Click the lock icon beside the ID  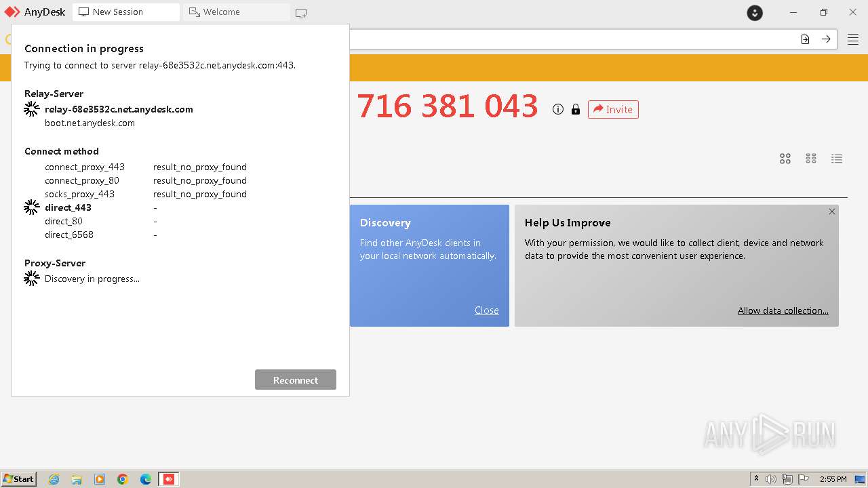576,109
